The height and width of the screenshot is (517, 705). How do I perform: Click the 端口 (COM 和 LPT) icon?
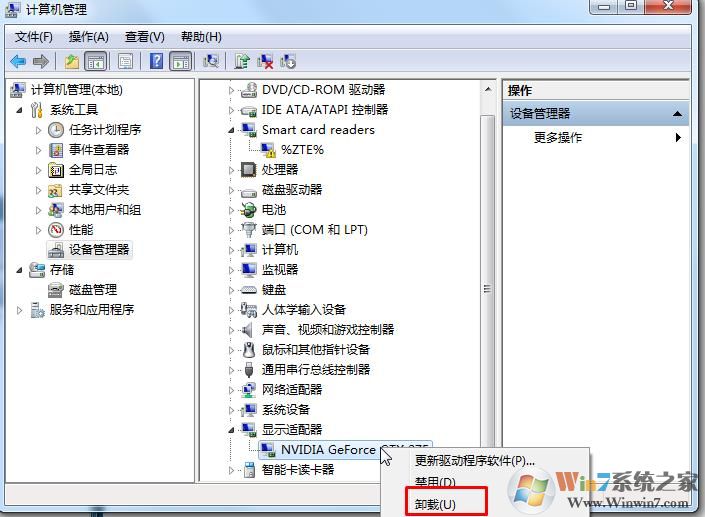pyautogui.click(x=248, y=230)
